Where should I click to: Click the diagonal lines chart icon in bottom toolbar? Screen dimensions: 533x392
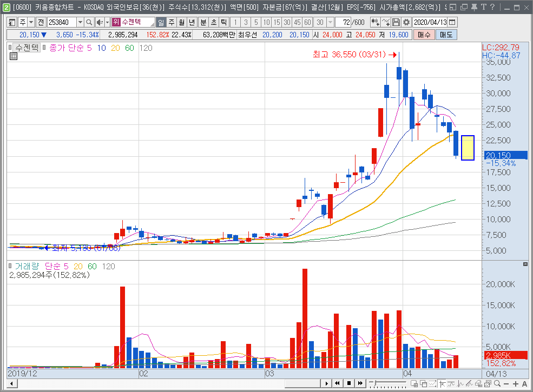click(x=470, y=384)
